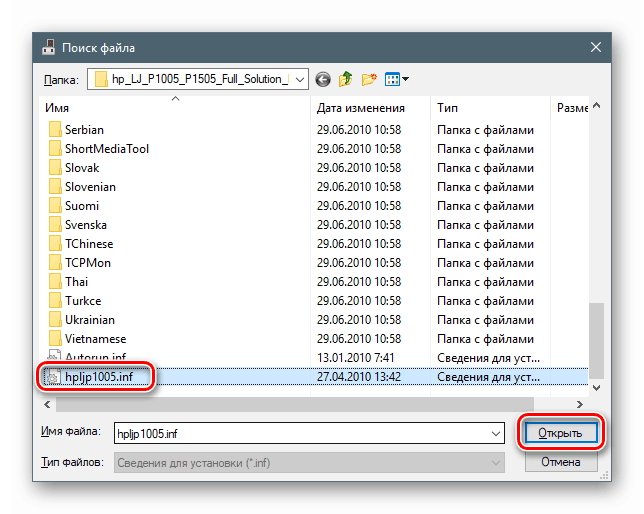The image size is (644, 514).
Task: Click the Открыть button
Action: 560,433
